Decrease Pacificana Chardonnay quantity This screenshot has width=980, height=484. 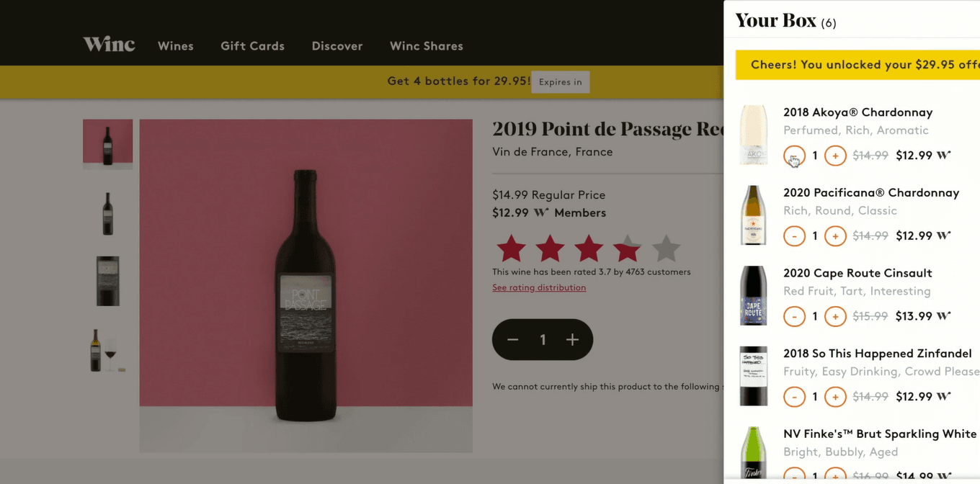(794, 236)
